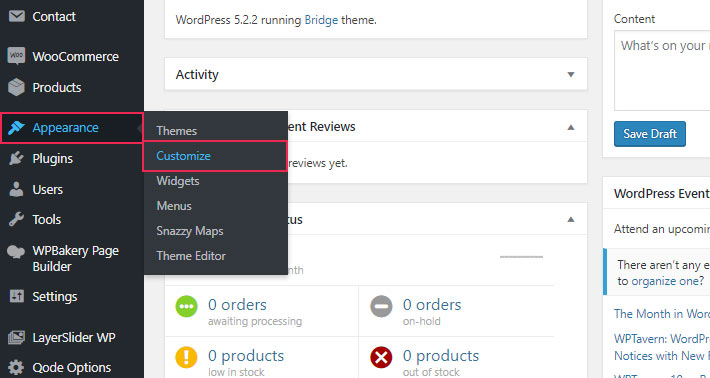The image size is (710, 378).
Task: Click the WordPress Events panel heading
Action: [662, 193]
